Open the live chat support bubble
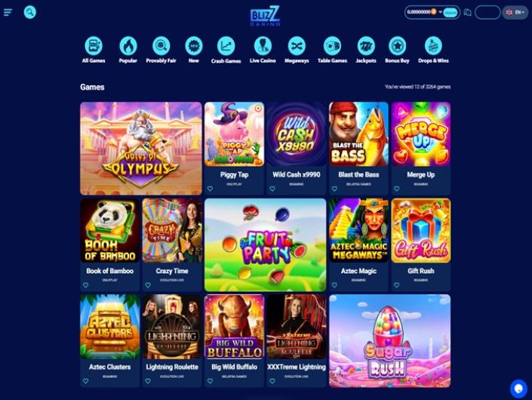 (518, 389)
